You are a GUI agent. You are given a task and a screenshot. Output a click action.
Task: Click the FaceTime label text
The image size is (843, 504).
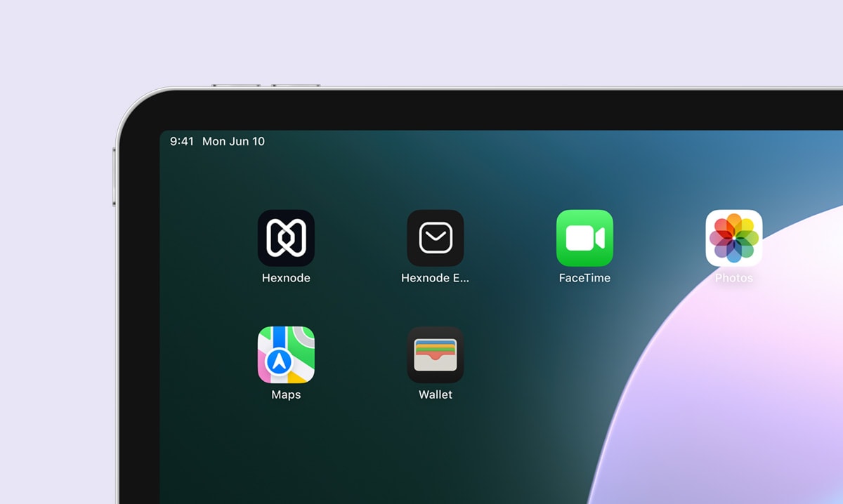pos(584,278)
